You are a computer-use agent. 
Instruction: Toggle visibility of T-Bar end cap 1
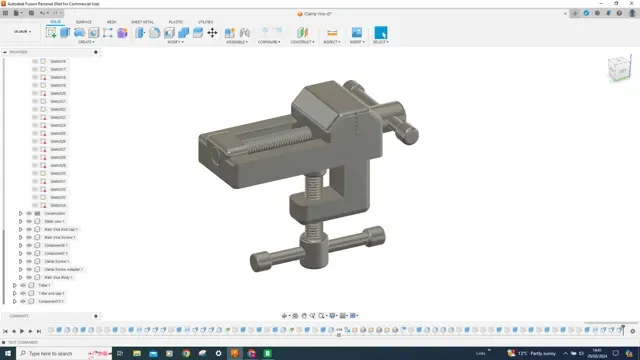[x=23, y=293]
